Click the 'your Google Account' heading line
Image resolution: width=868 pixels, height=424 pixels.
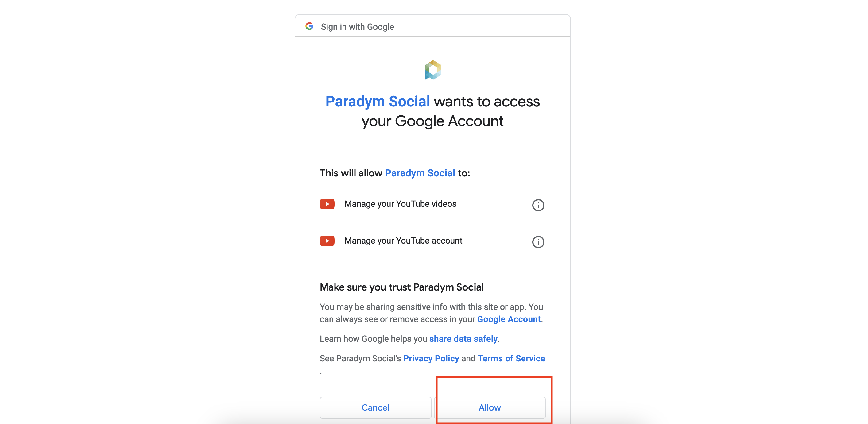click(432, 121)
